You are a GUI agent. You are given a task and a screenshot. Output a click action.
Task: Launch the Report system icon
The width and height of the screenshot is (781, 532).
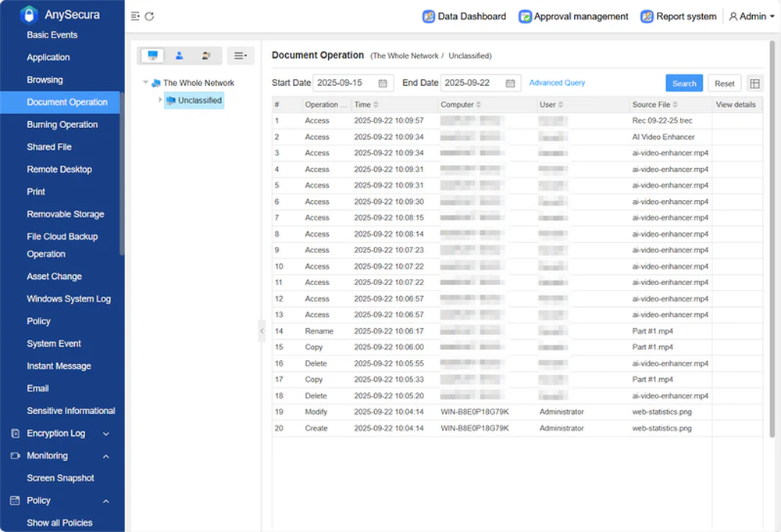click(646, 16)
